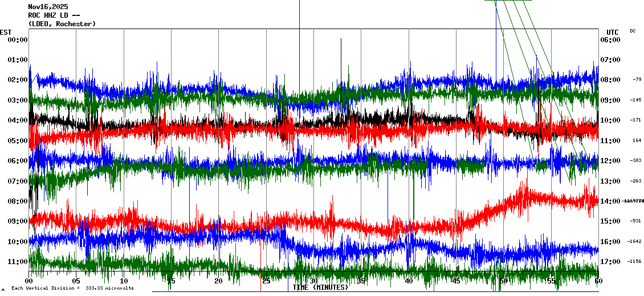644x296 pixels.
Task: Click the 20 minute tick label
Action: (x=219, y=281)
